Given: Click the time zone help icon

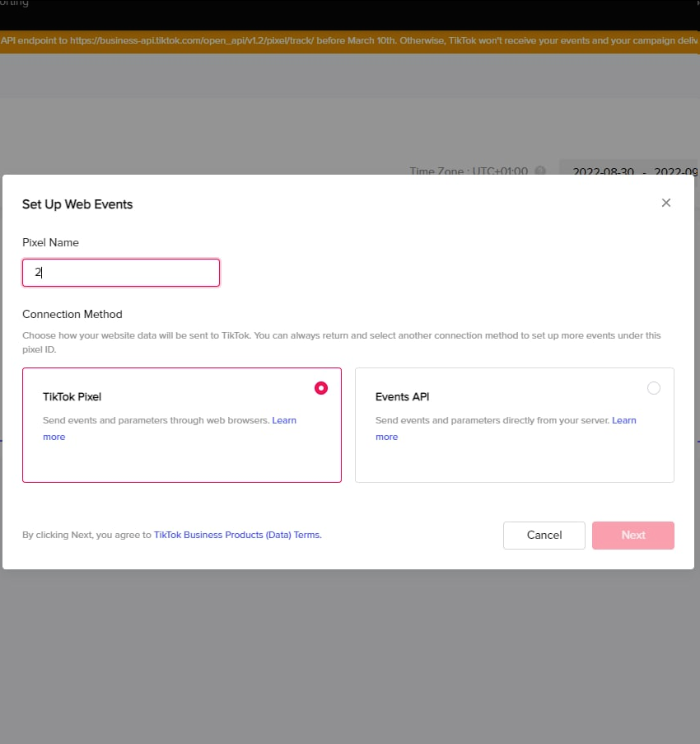Looking at the screenshot, I should tap(539, 171).
